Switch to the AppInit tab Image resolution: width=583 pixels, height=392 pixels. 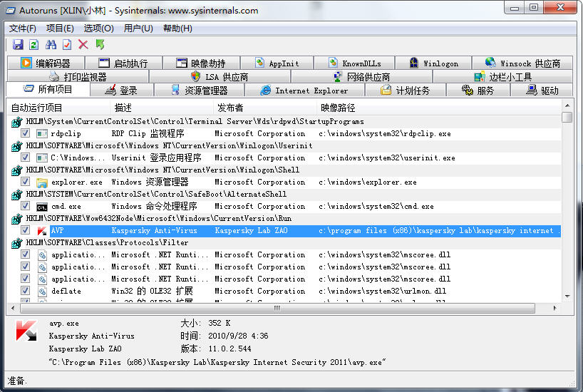click(277, 63)
